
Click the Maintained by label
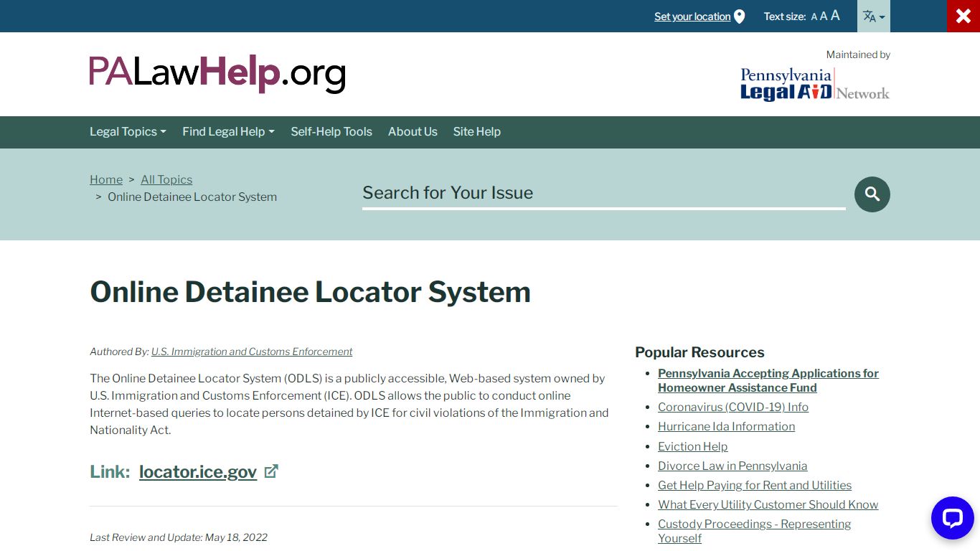click(858, 55)
